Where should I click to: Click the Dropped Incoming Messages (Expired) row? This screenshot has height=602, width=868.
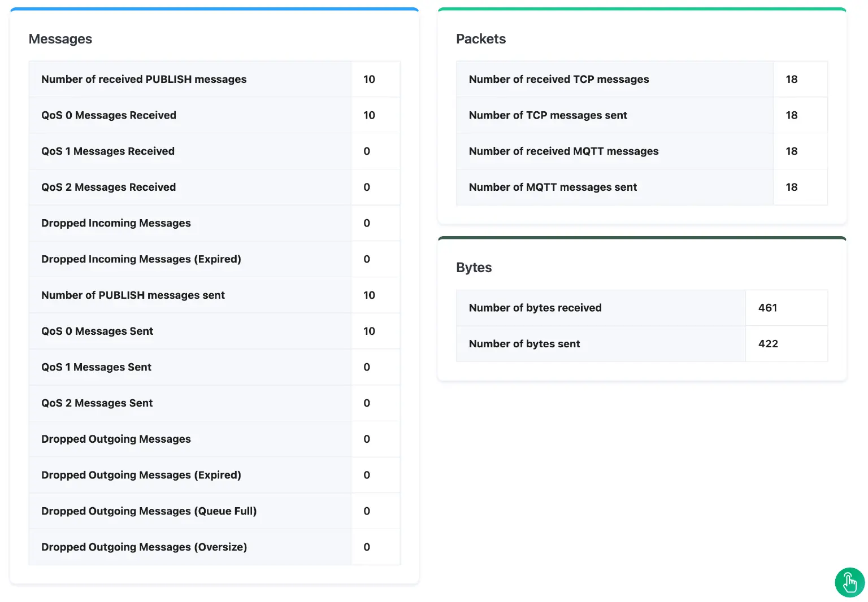pyautogui.click(x=189, y=259)
